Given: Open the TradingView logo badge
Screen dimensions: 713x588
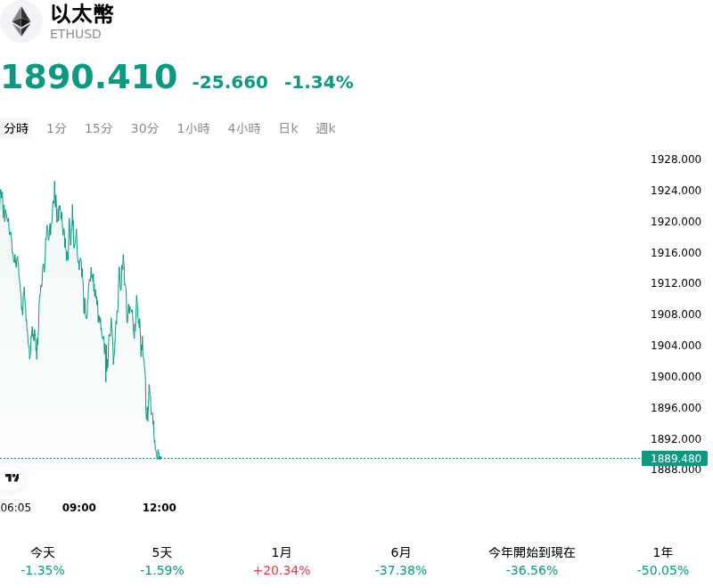Looking at the screenshot, I should (12, 478).
